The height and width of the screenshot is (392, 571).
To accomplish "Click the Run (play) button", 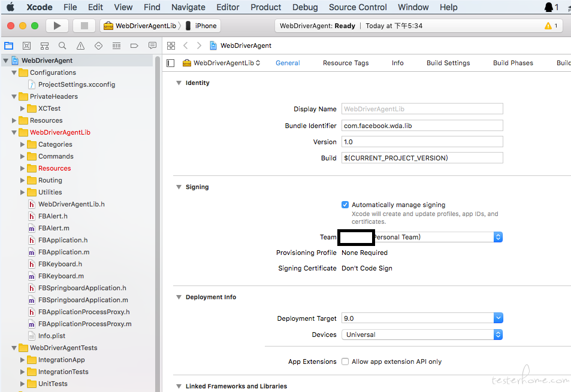I will 57,26.
